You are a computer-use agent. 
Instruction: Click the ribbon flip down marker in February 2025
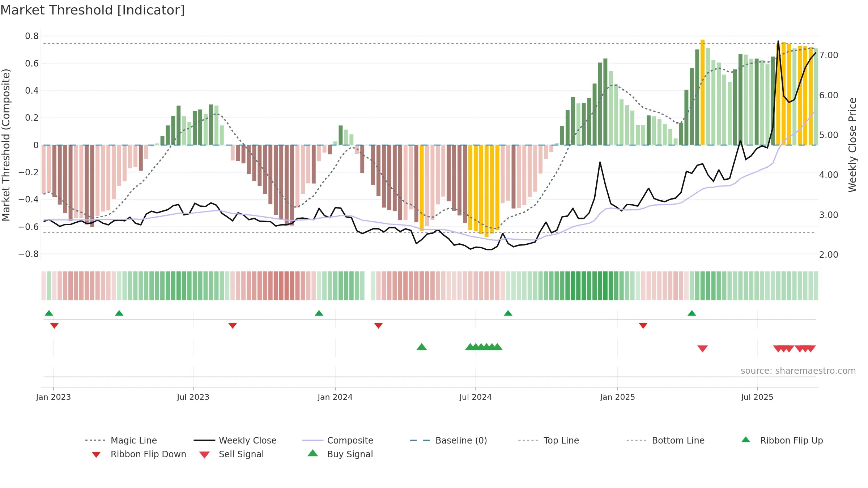coord(643,326)
